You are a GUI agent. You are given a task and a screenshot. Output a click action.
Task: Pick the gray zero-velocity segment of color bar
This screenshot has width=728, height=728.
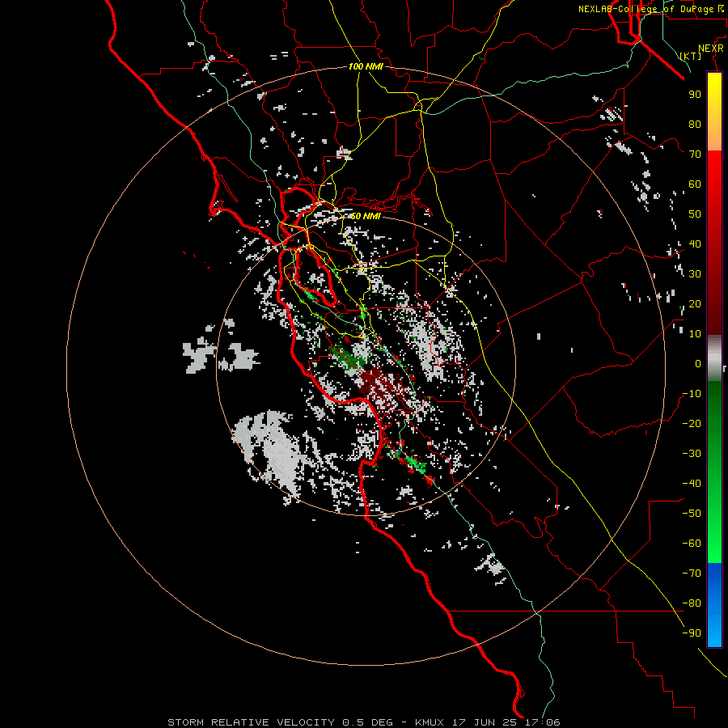(x=714, y=358)
